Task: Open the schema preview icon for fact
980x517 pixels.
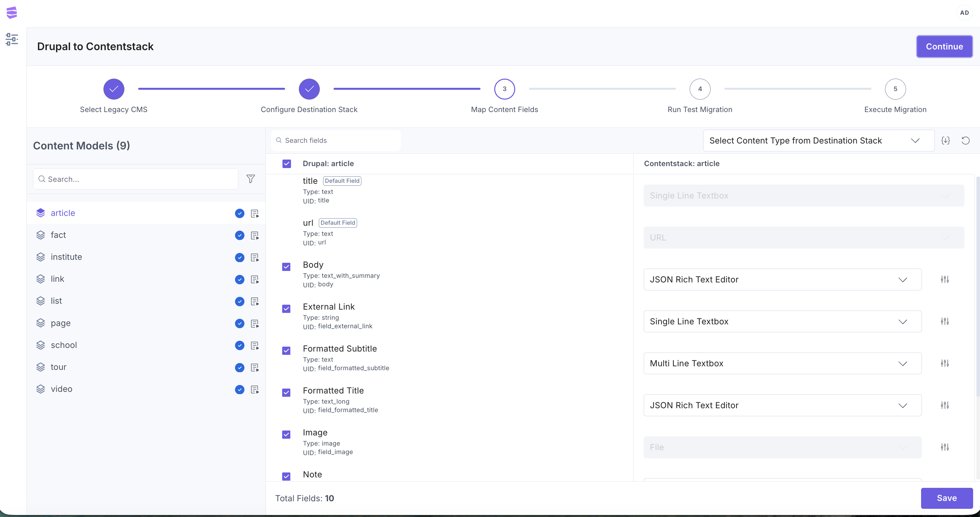Action: [255, 235]
